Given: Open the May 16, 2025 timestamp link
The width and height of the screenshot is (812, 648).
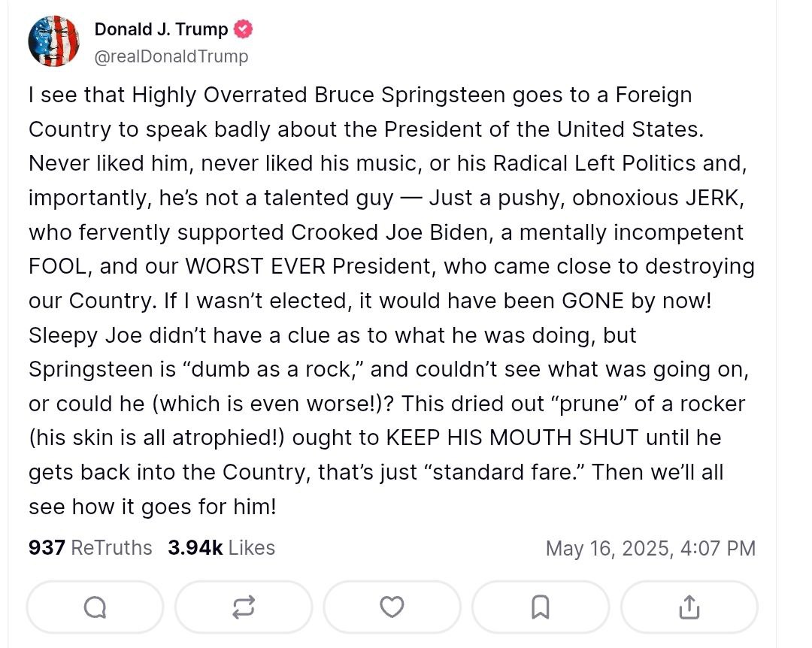Looking at the screenshot, I should click(650, 548).
